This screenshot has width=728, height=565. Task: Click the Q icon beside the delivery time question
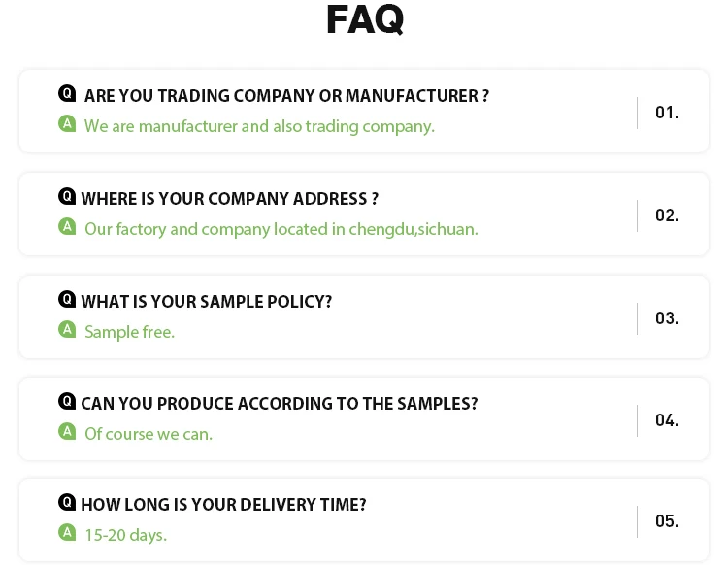coord(67,502)
